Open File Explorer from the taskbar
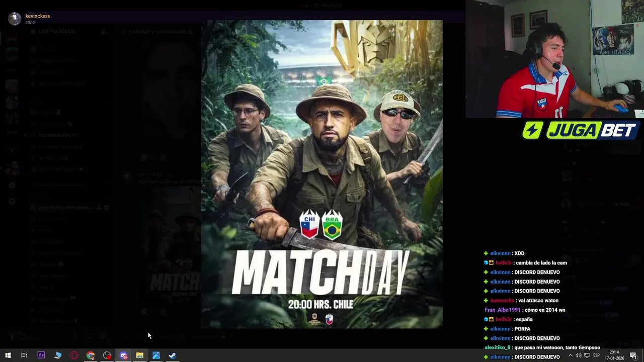The height and width of the screenshot is (362, 644). [140, 355]
